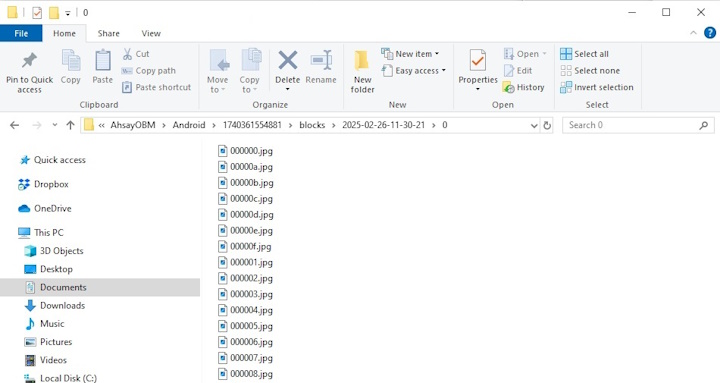Switch to the View ribbon tab
The height and width of the screenshot is (383, 720).
151,34
